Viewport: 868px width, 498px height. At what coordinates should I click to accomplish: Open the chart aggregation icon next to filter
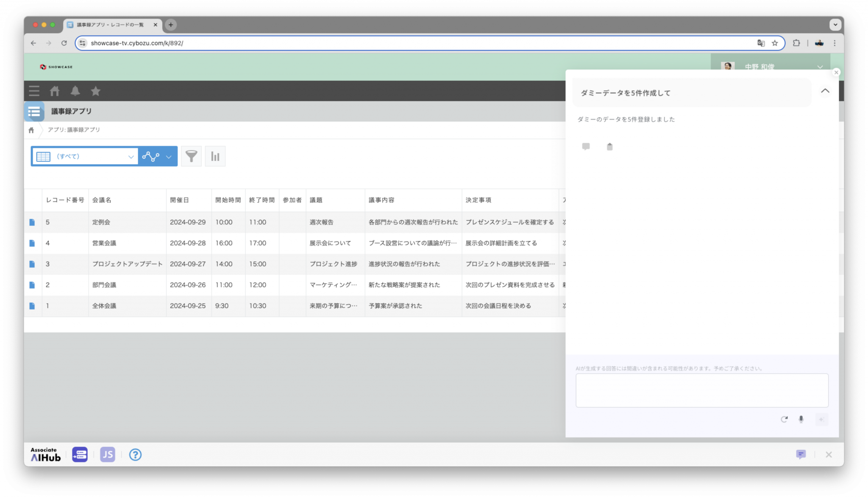pos(215,156)
